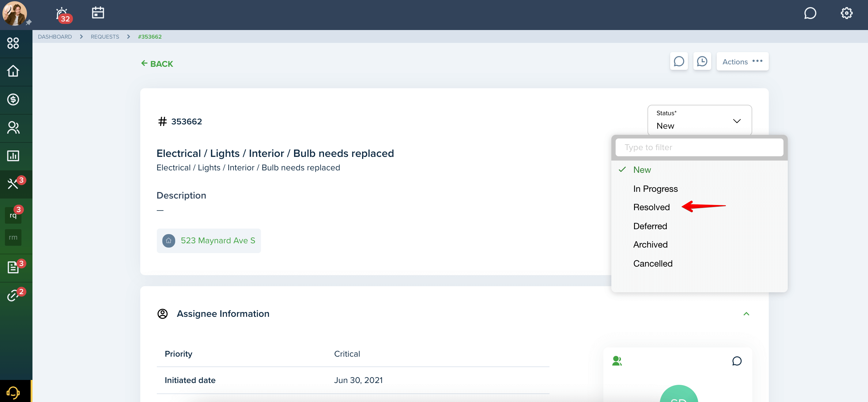Open accounting dollar sidebar icon
Screen dimensions: 868x402
(x=13, y=99)
